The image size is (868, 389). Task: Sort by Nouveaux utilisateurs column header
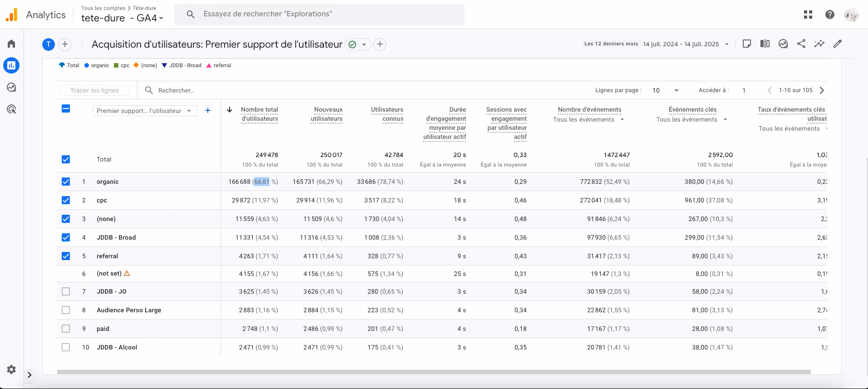pyautogui.click(x=327, y=114)
